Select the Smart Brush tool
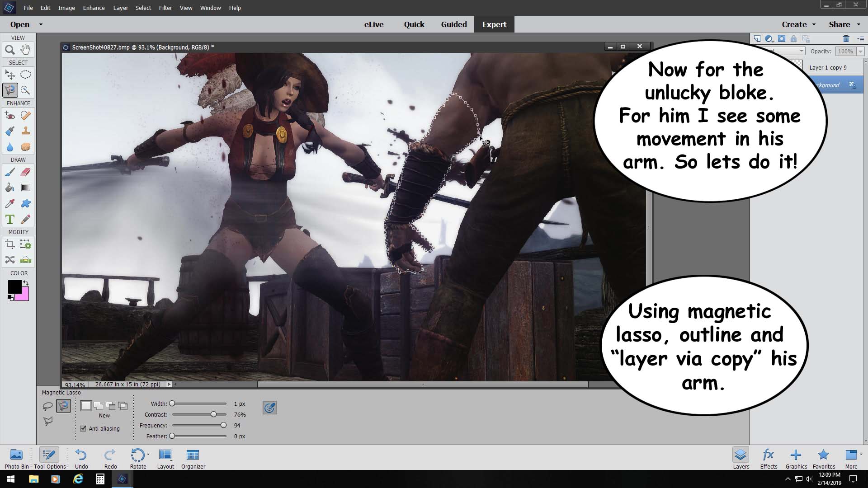 pyautogui.click(x=10, y=131)
